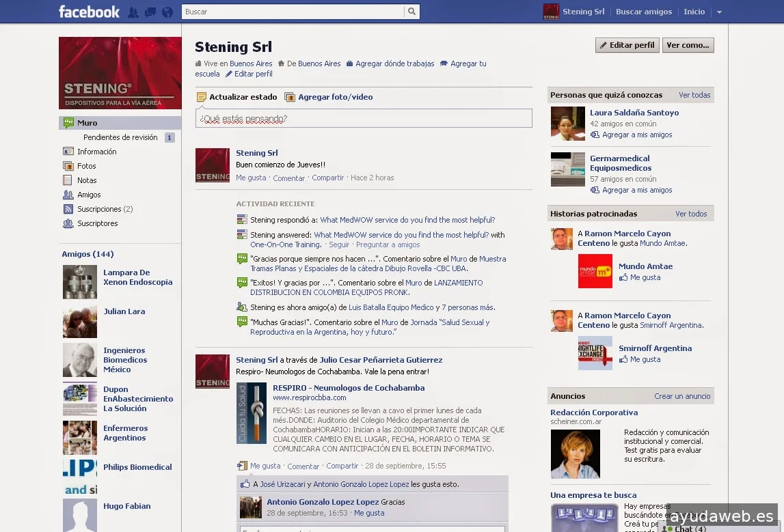Image resolution: width=784 pixels, height=532 pixels.
Task: Open Notas in left sidebar
Action: pyautogui.click(x=87, y=180)
